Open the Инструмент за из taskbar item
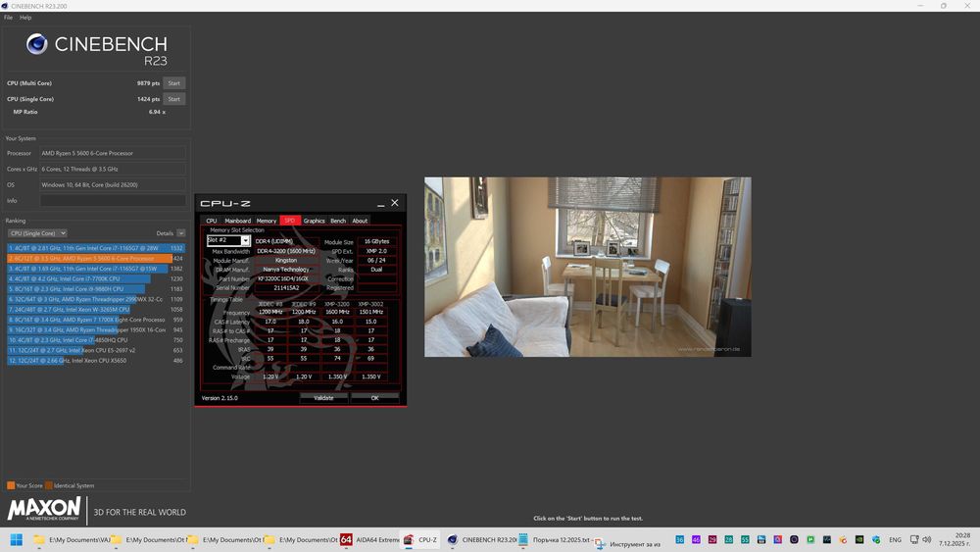The height and width of the screenshot is (552, 980). [628, 544]
